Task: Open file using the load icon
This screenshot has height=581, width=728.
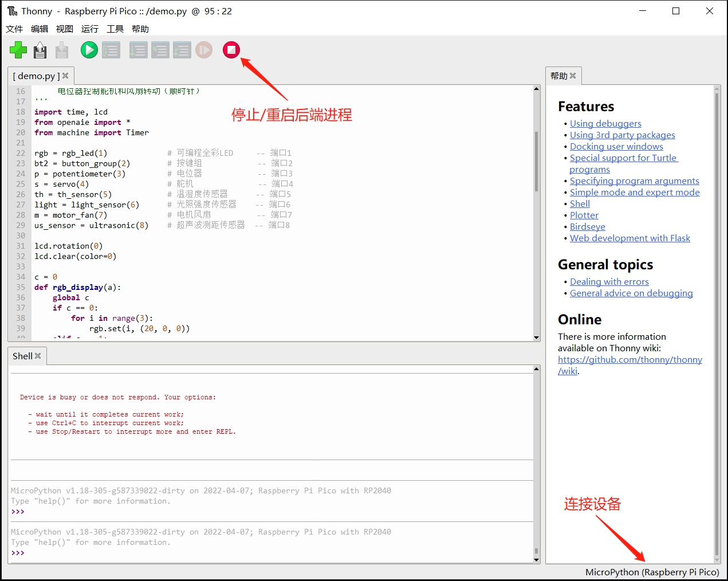Action: pos(40,50)
